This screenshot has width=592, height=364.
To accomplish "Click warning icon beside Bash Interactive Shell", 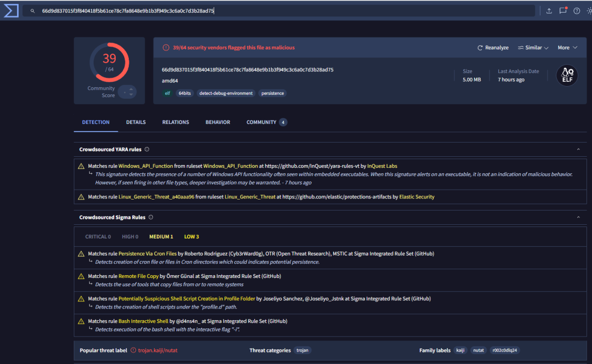I will click(81, 321).
